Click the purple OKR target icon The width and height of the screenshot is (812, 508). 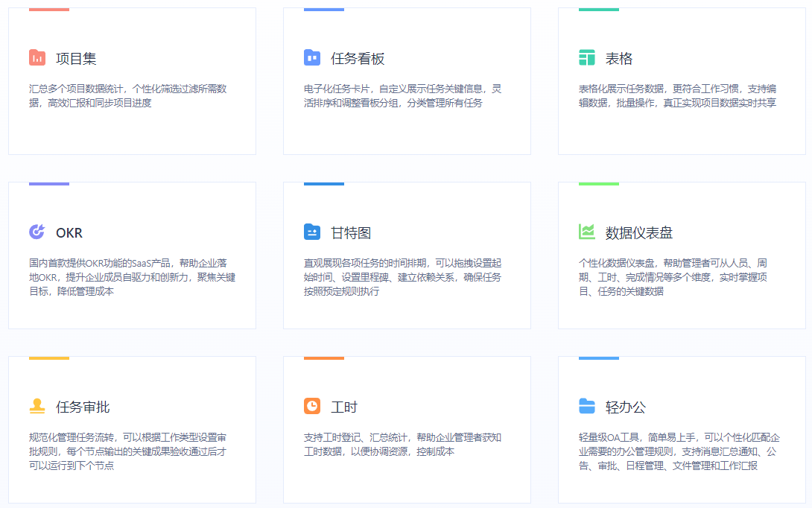(x=37, y=232)
